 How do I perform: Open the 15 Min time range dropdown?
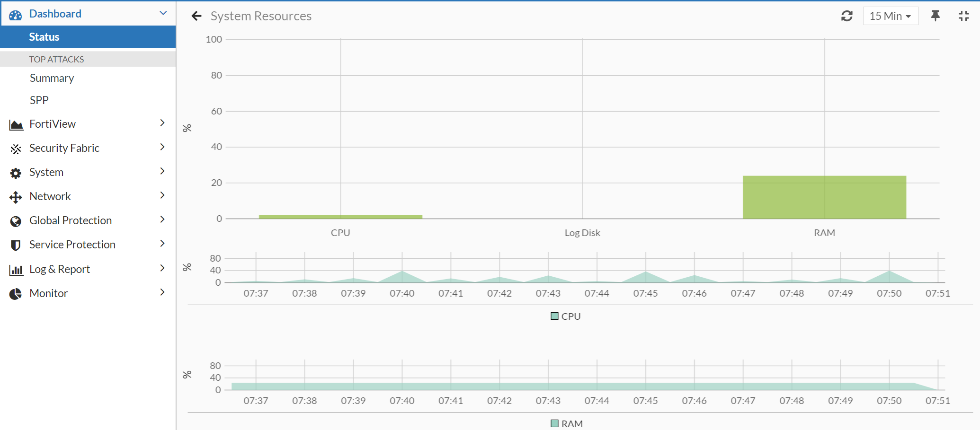coord(891,16)
